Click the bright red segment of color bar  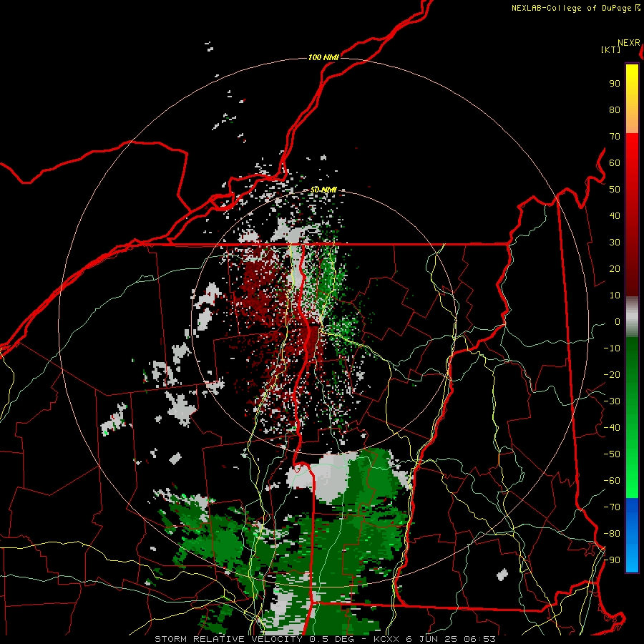click(x=632, y=213)
